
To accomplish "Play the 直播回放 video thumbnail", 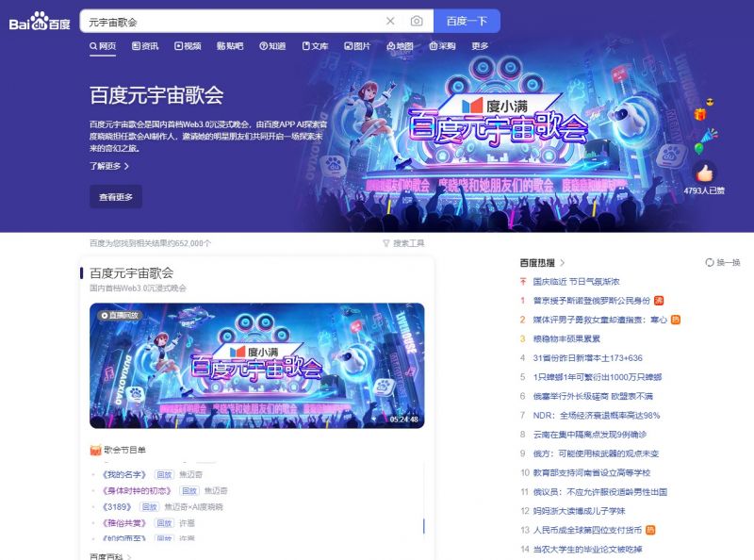I will click(x=256, y=366).
